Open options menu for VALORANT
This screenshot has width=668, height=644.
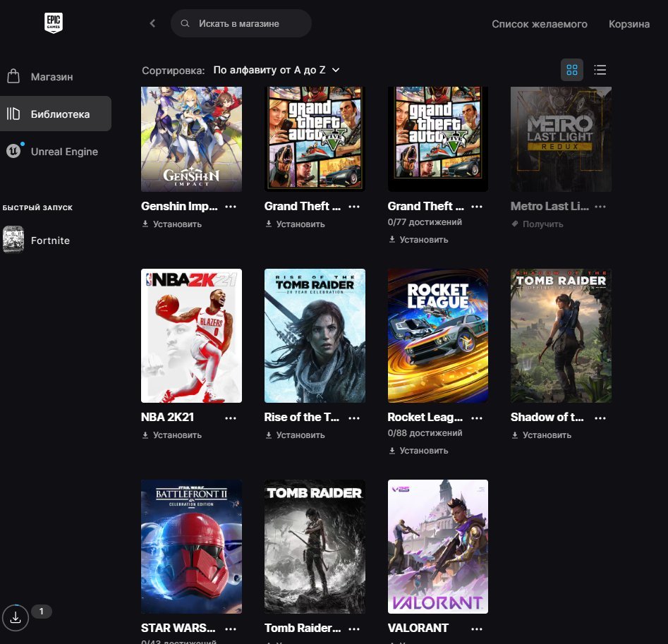[477, 628]
